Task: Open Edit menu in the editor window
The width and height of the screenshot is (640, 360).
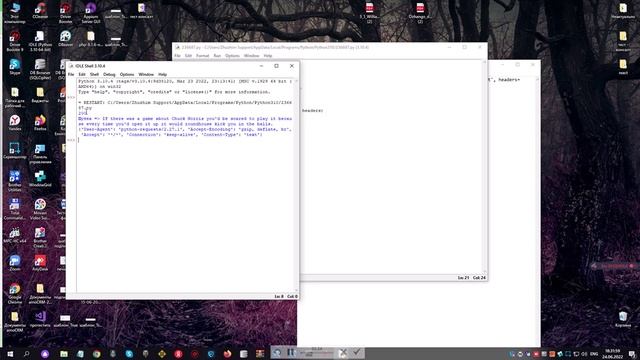Action: click(188, 56)
